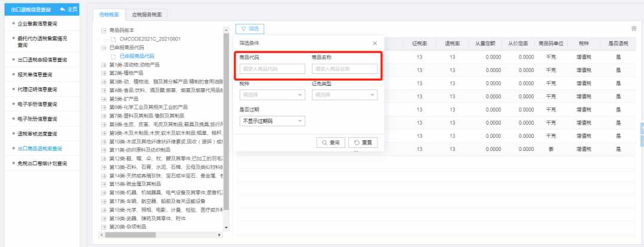This screenshot has height=247, width=644.
Task: Click the 筛选 filter button
Action: click(250, 29)
